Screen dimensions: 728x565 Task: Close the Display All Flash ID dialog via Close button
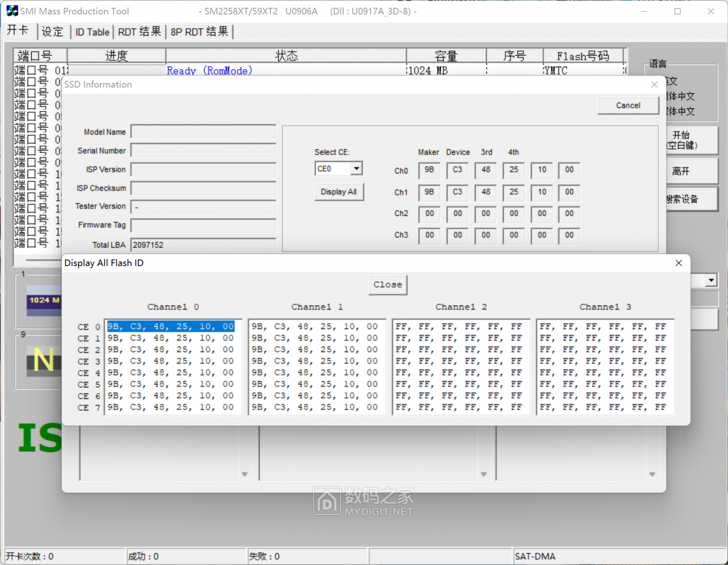(387, 284)
